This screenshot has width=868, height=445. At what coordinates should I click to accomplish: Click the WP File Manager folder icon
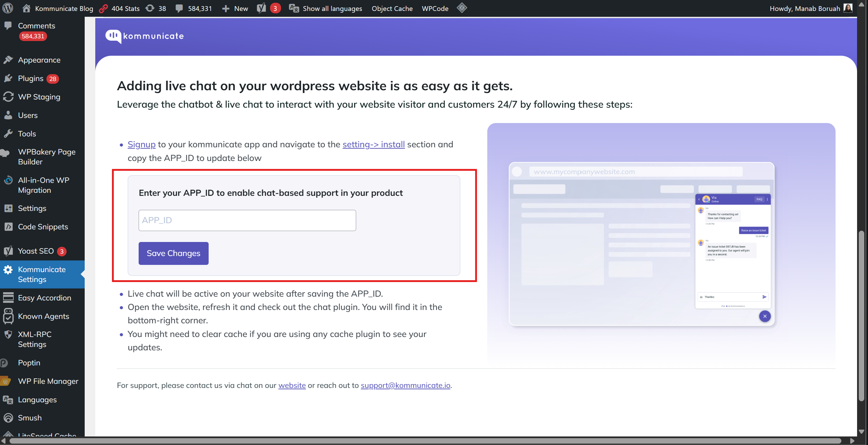[x=5, y=381]
